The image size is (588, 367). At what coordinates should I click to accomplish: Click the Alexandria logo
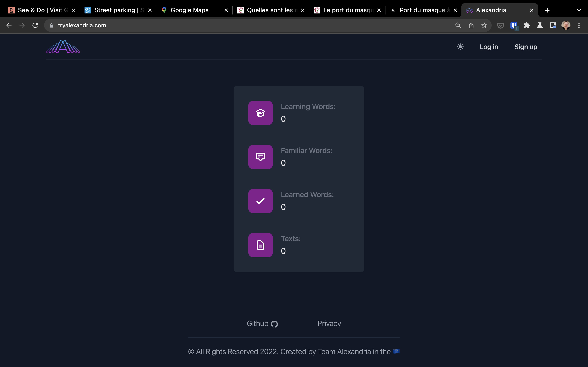(62, 47)
